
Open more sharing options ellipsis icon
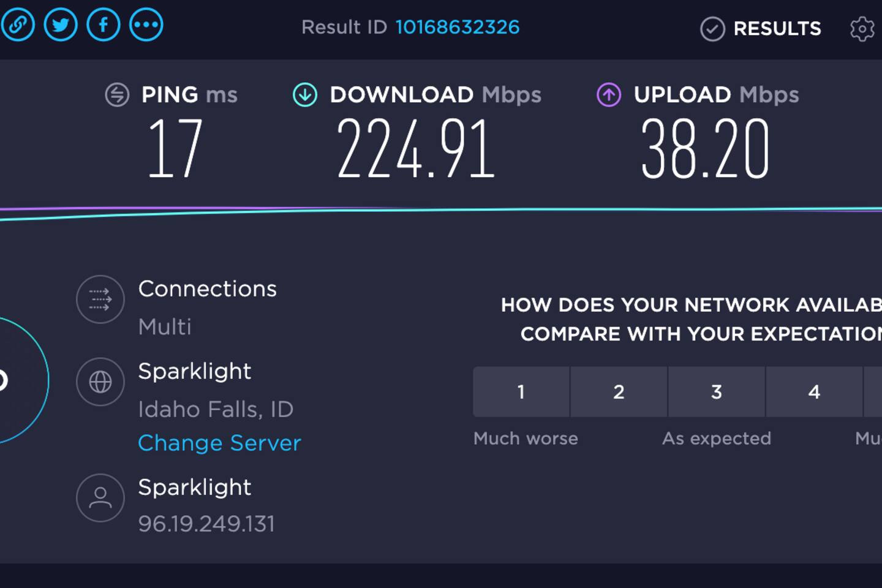coord(146,25)
